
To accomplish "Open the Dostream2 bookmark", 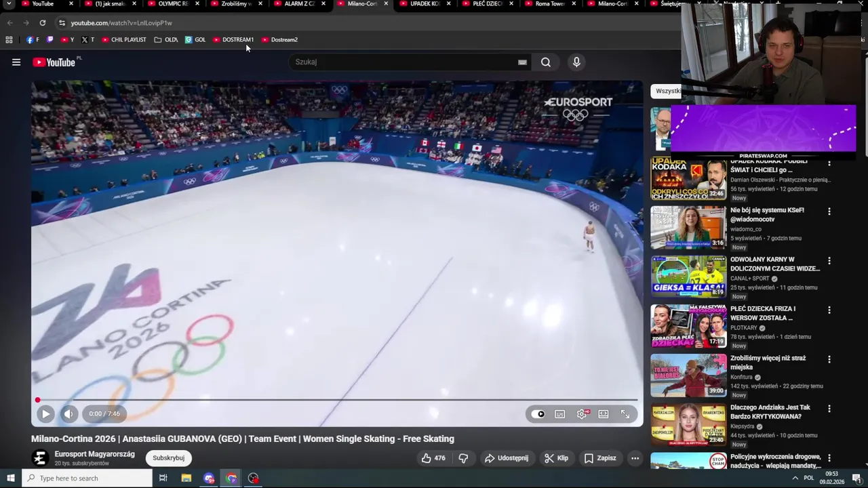I will tap(279, 40).
